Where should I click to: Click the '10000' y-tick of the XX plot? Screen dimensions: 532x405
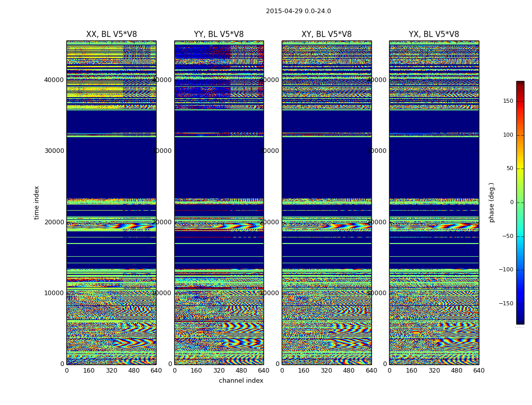tap(54, 293)
